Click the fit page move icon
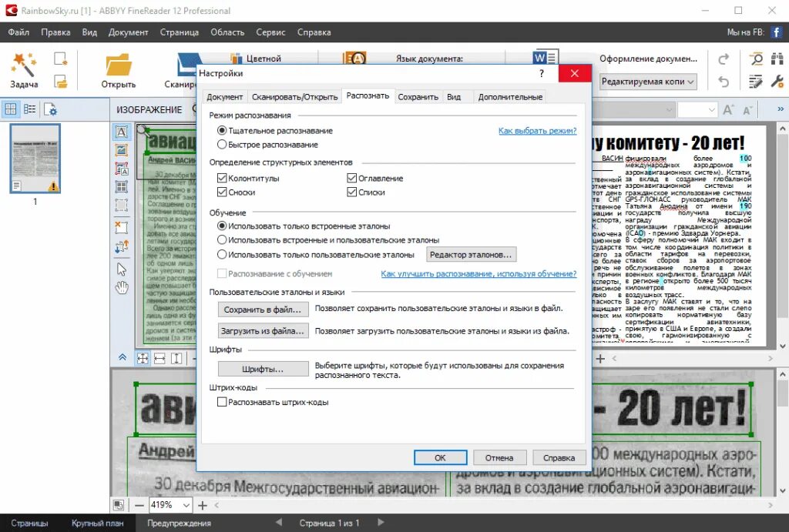789x532 pixels. coord(143,359)
